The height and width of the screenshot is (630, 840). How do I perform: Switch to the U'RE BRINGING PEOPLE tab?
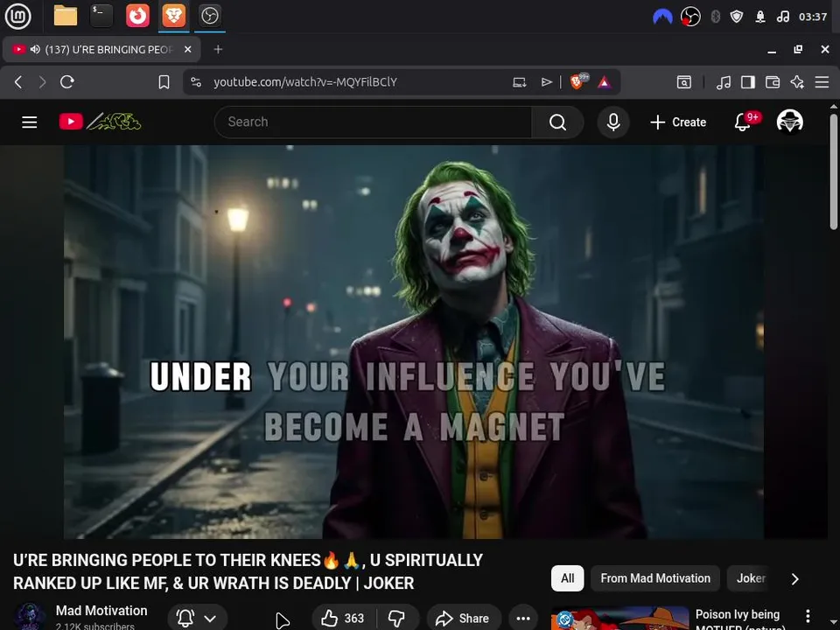(101, 49)
